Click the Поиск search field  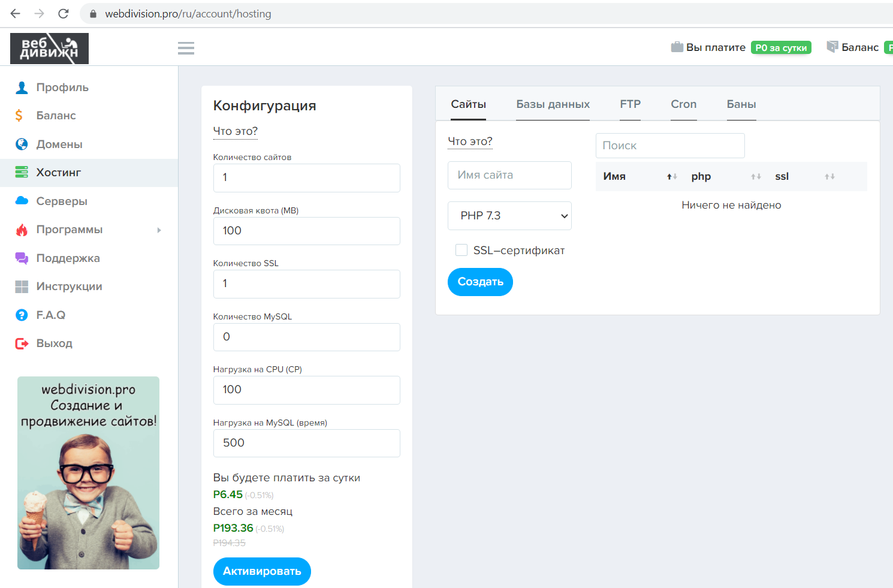tap(669, 146)
